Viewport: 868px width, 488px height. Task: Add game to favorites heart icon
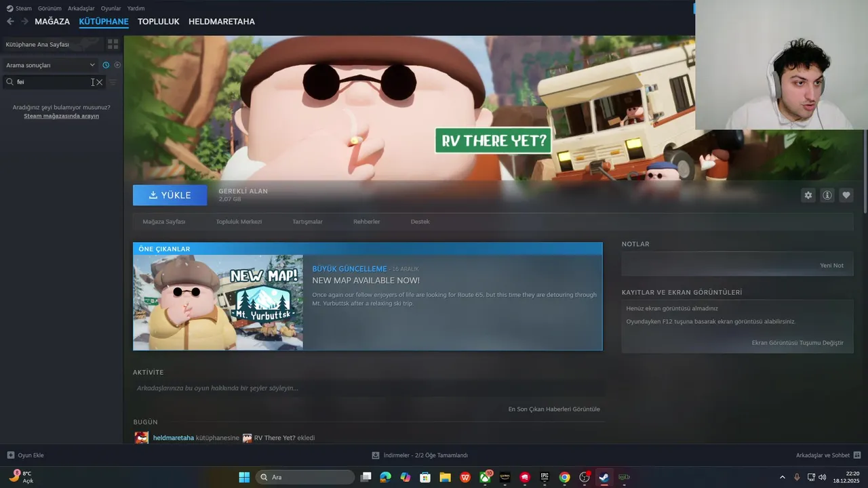click(x=846, y=195)
